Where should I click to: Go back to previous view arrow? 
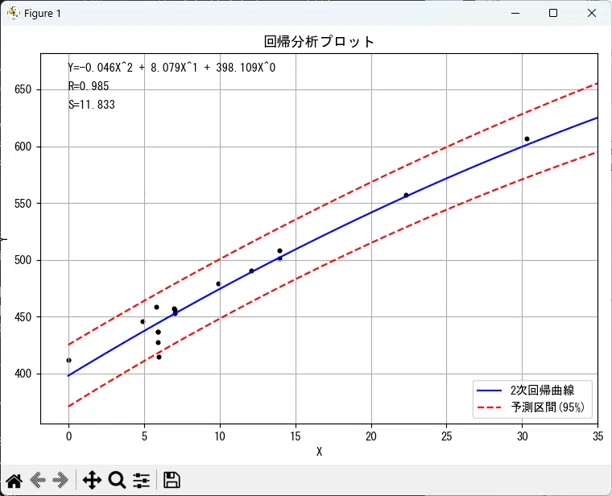point(38,480)
